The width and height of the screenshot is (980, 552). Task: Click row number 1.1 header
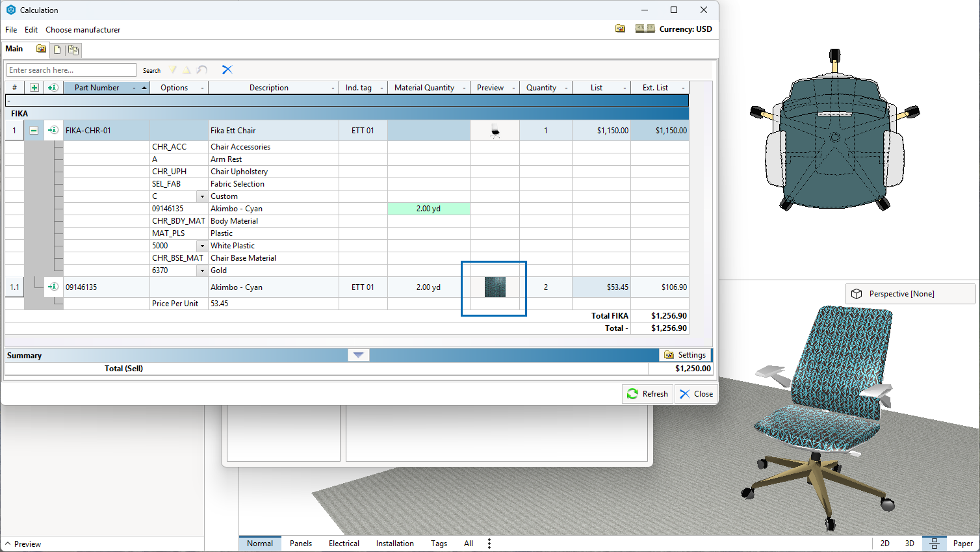click(14, 287)
